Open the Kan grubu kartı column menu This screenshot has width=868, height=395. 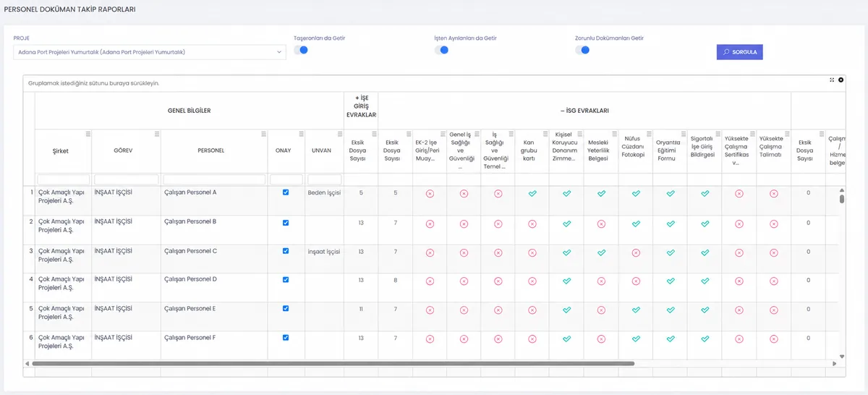pyautogui.click(x=545, y=134)
